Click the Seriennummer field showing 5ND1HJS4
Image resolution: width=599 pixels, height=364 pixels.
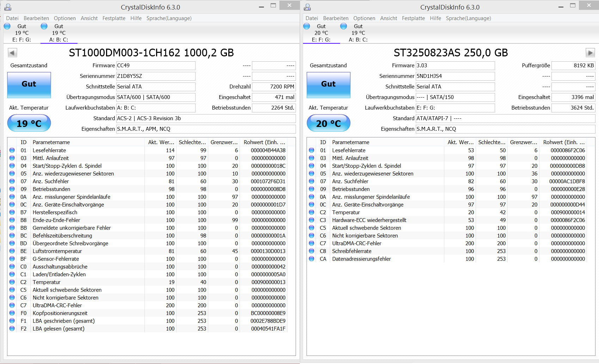pos(455,76)
